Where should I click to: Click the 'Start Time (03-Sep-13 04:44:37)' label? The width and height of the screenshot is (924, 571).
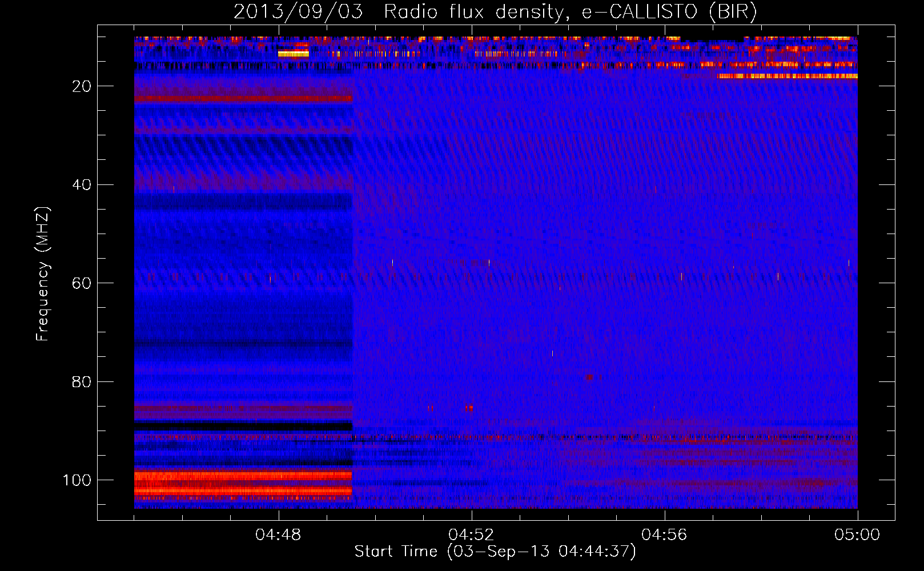click(x=495, y=552)
